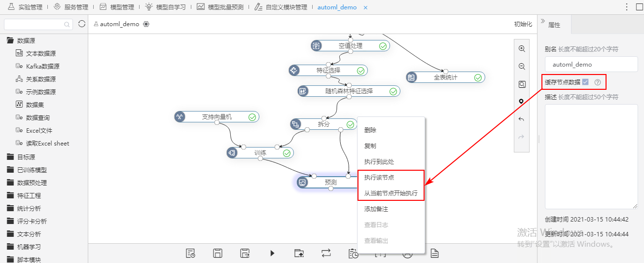Expand the 机器学习 folder
Screen dimensions: 644x263
24,247
